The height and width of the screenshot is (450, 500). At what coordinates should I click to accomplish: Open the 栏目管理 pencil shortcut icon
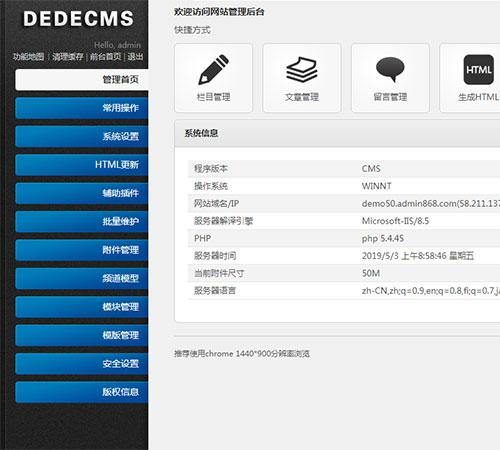click(213, 69)
